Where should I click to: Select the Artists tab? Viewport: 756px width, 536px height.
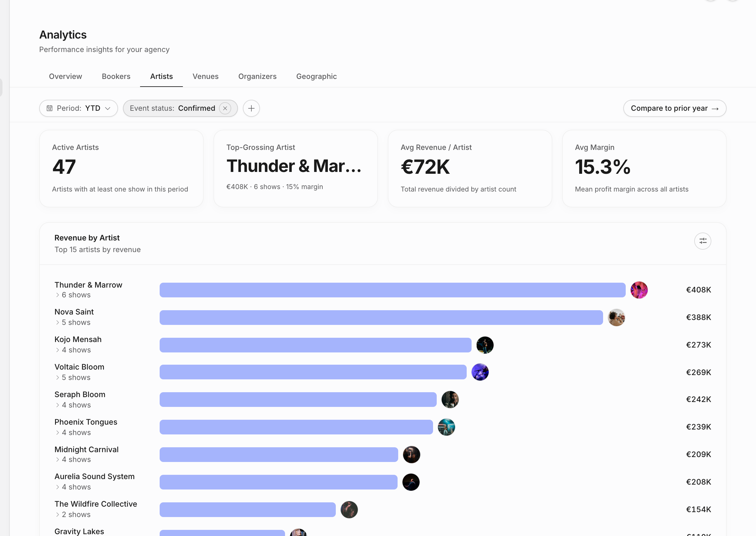(x=161, y=76)
